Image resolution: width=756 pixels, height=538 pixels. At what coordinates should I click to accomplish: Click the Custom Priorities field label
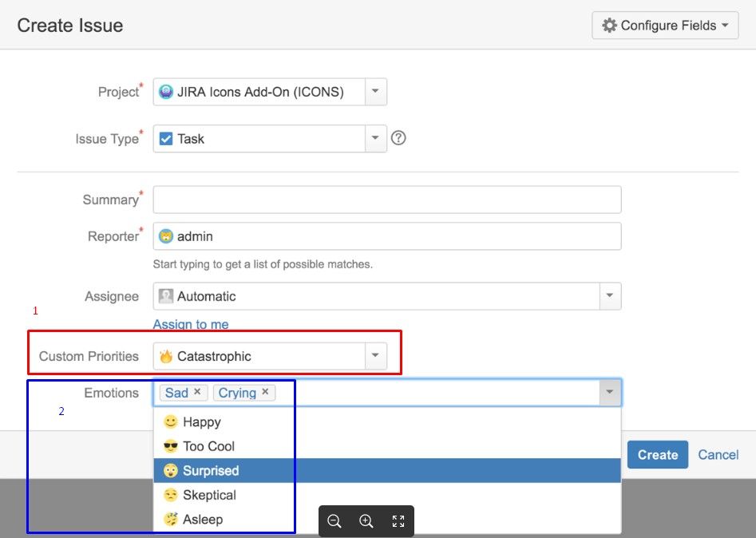[x=89, y=356]
